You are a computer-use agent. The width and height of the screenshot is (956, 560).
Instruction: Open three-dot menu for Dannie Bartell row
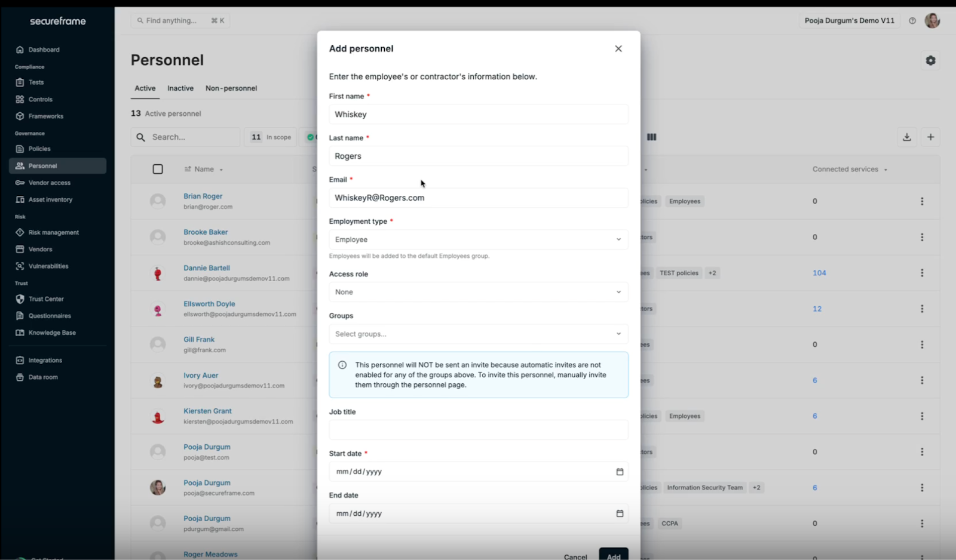click(x=922, y=273)
